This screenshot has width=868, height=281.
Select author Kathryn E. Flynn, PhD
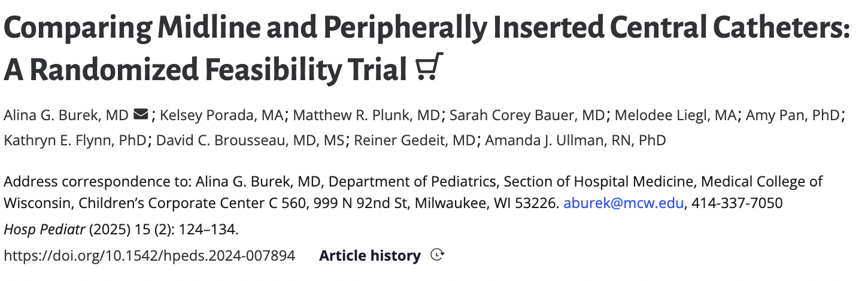(x=77, y=140)
